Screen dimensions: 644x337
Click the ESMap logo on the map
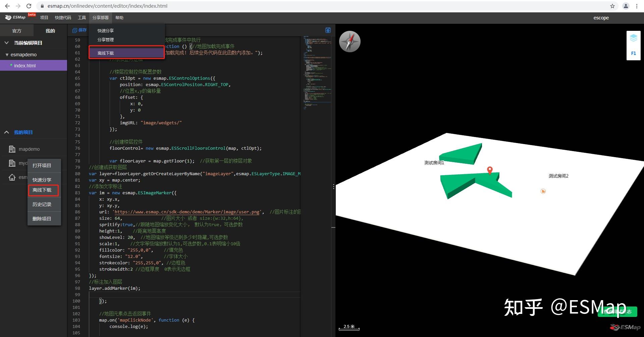[x=625, y=327]
